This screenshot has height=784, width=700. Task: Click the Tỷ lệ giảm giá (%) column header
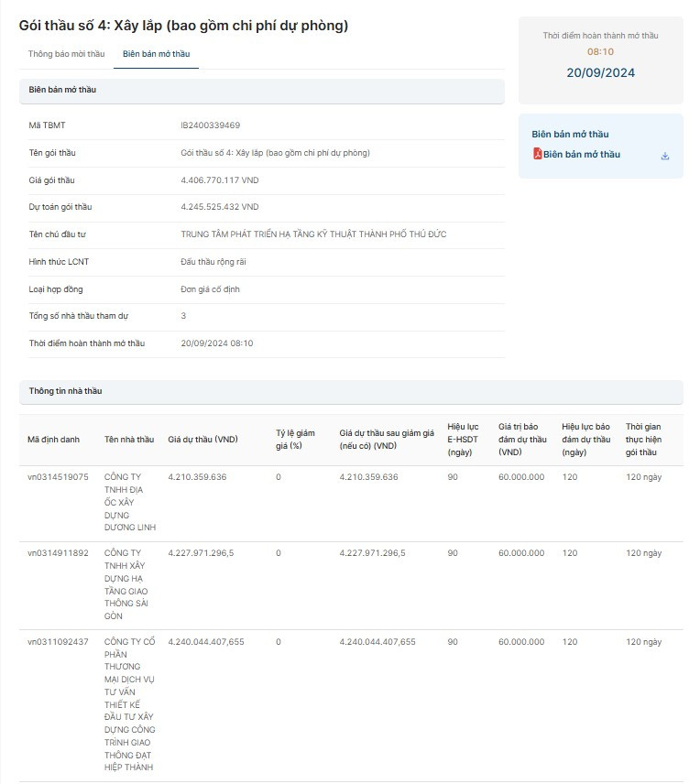coord(295,439)
